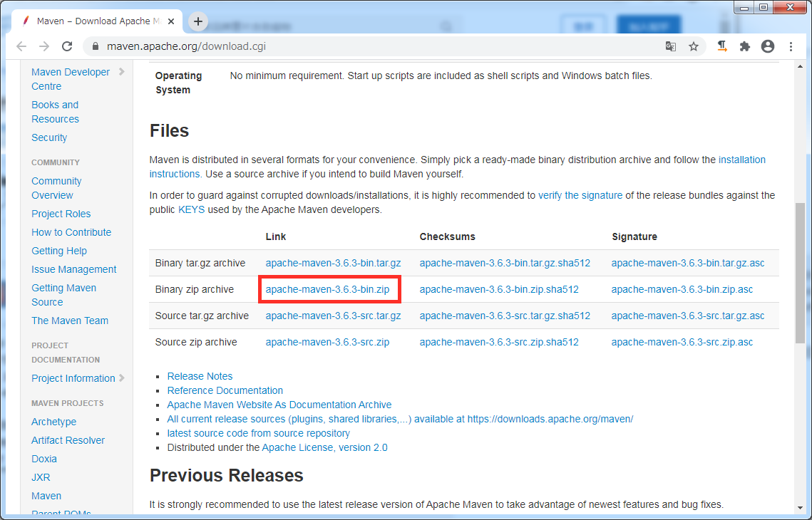Download apache-maven-3.6.3-bin.zip

point(327,290)
